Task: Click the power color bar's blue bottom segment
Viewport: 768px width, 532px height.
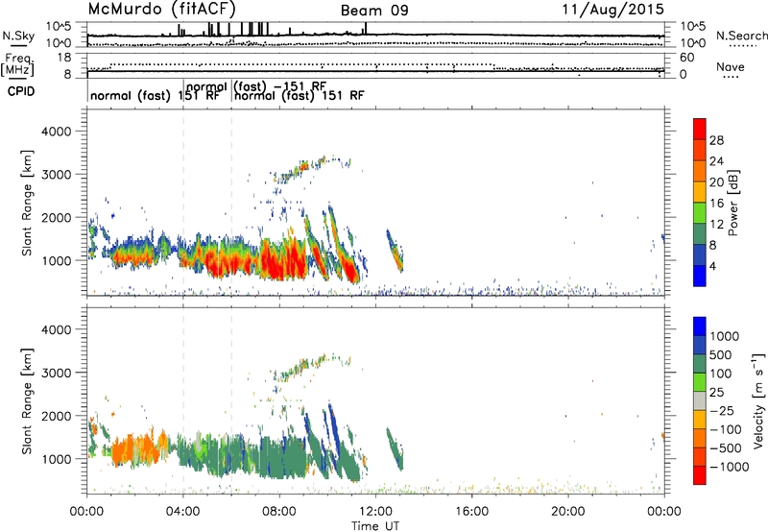Action: (x=700, y=276)
